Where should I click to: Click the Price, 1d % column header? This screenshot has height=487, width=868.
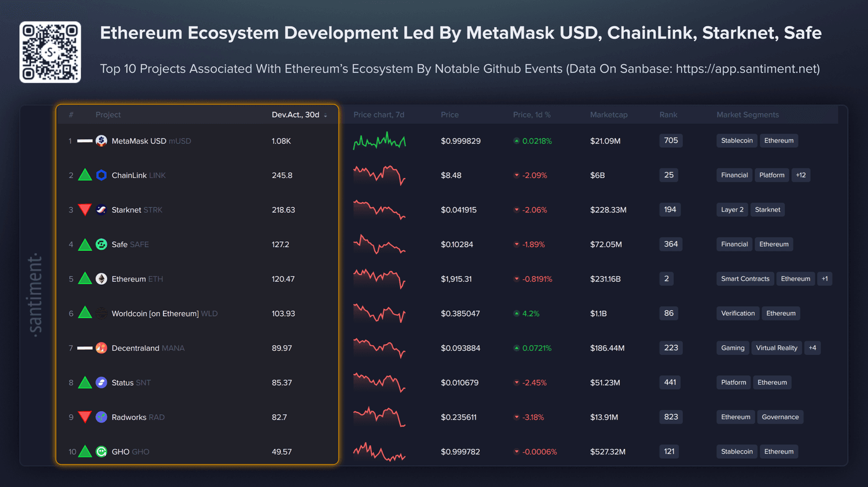(531, 115)
